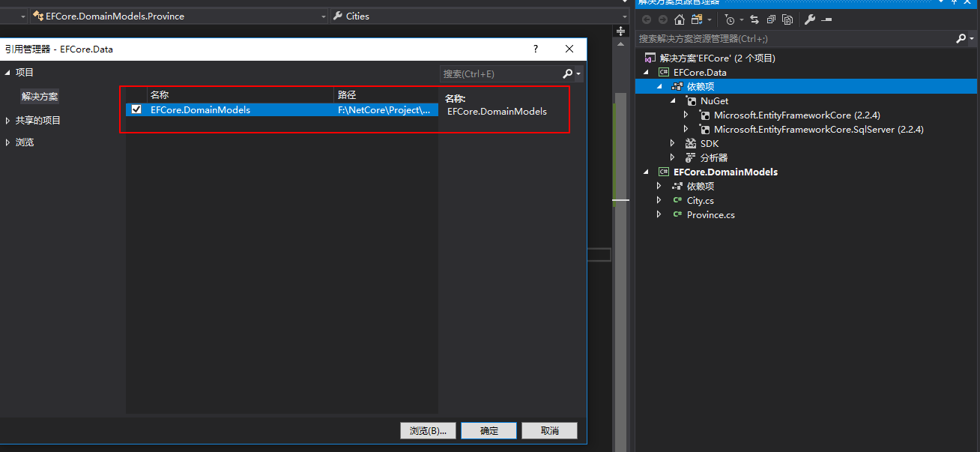980x452 pixels.
Task: Expand the SDK node arrow
Action: point(673,143)
